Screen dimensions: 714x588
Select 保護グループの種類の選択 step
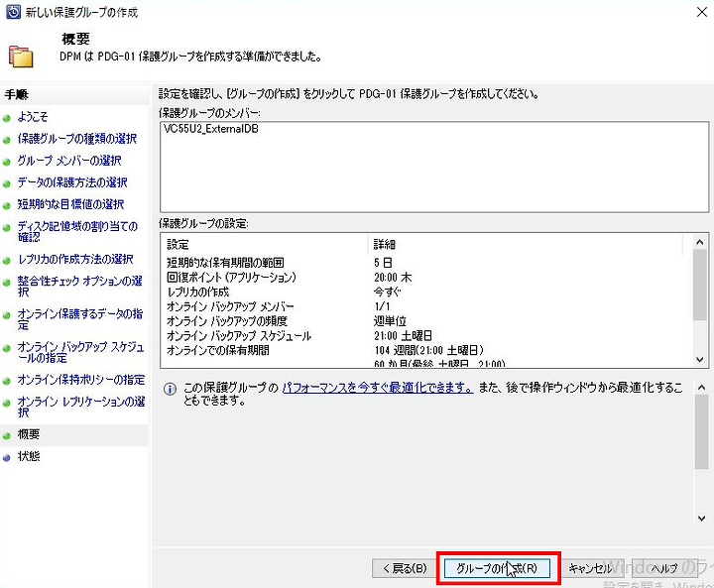(77, 139)
